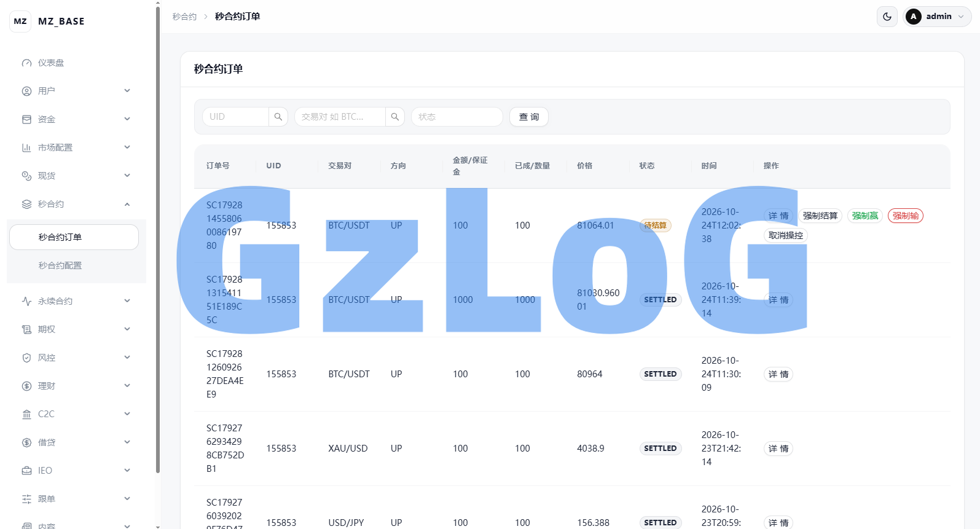Click the 用户 user icon
Viewport: 980px width, 529px height.
26,91
